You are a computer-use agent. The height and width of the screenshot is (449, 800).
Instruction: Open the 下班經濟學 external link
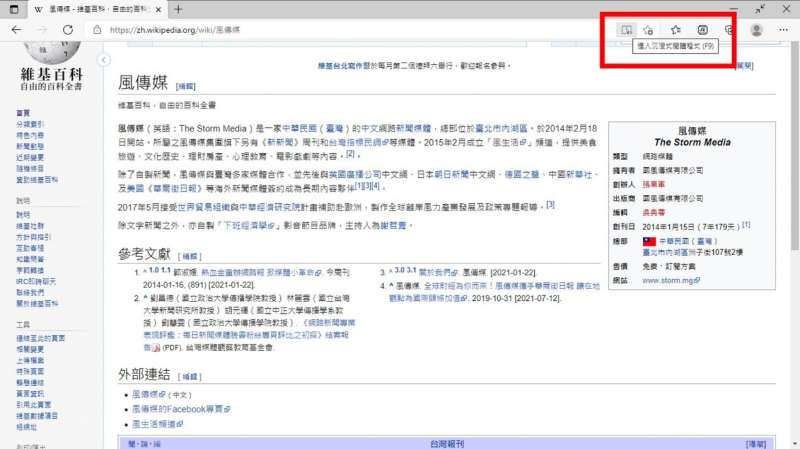(249, 226)
